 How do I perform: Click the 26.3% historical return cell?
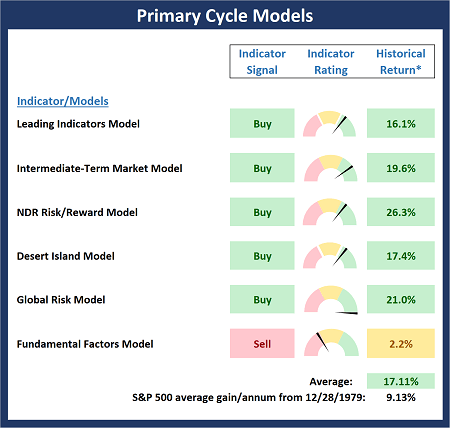click(401, 212)
